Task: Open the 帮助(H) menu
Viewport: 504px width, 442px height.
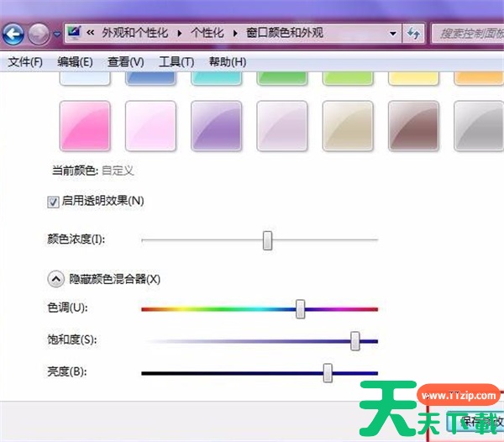Action: tap(227, 62)
